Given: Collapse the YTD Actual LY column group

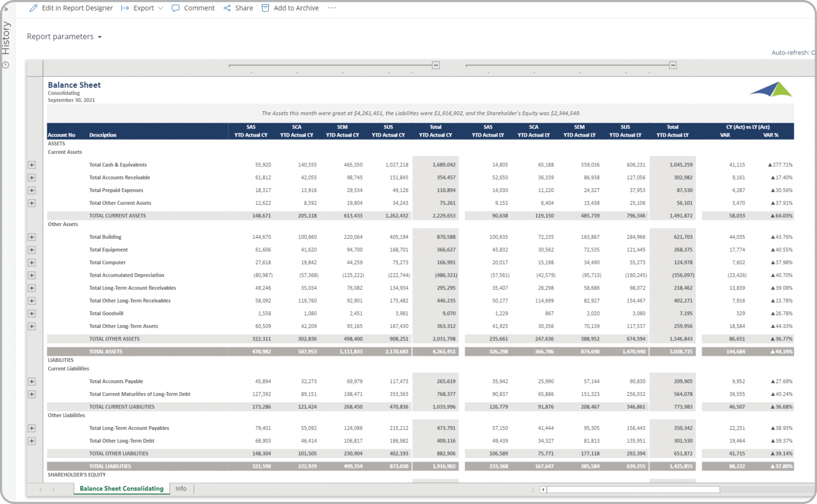Looking at the screenshot, I should (673, 65).
